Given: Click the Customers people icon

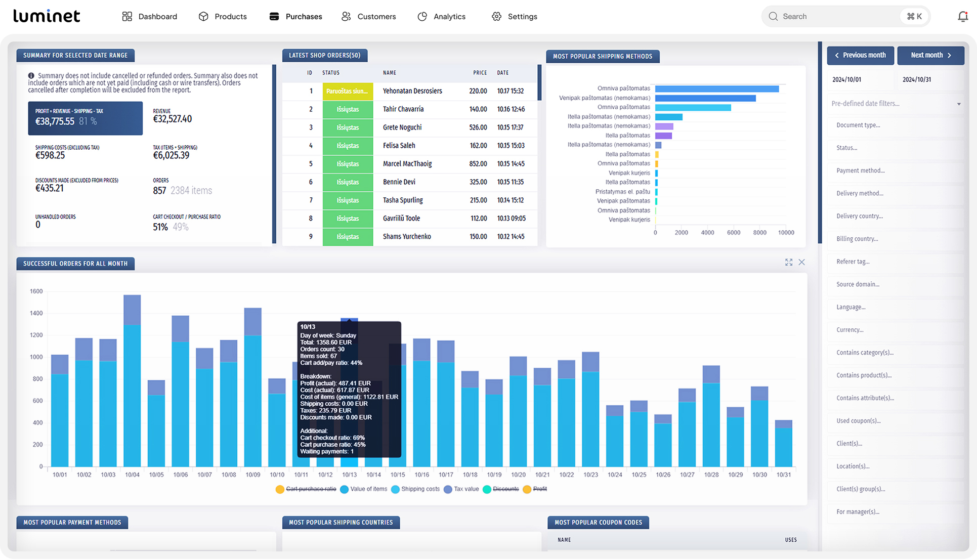Looking at the screenshot, I should point(346,17).
